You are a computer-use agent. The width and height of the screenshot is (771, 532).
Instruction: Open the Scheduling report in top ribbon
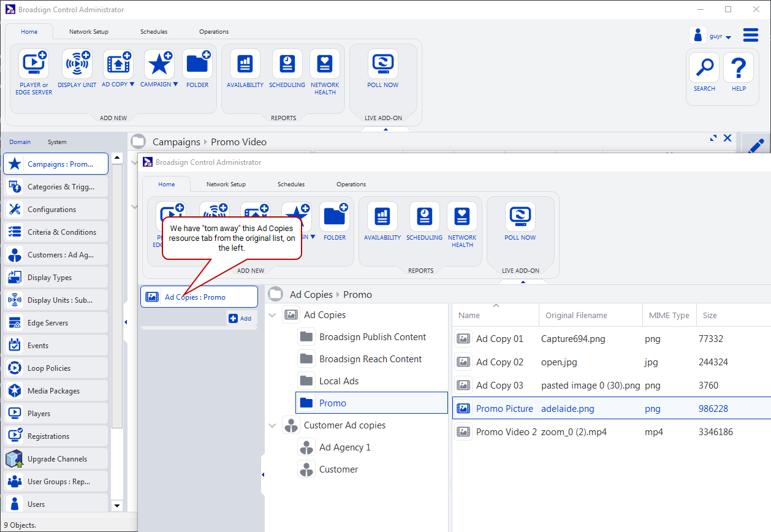click(287, 64)
